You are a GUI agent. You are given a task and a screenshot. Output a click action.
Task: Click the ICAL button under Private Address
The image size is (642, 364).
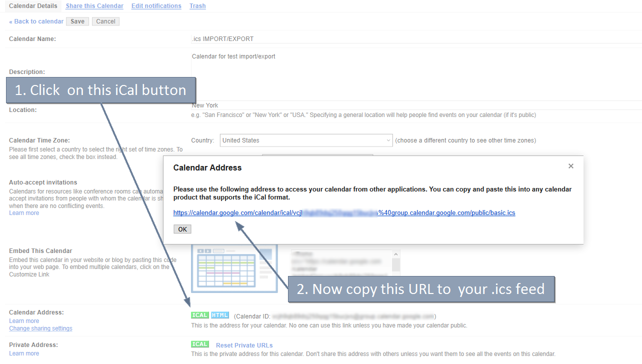coord(199,344)
